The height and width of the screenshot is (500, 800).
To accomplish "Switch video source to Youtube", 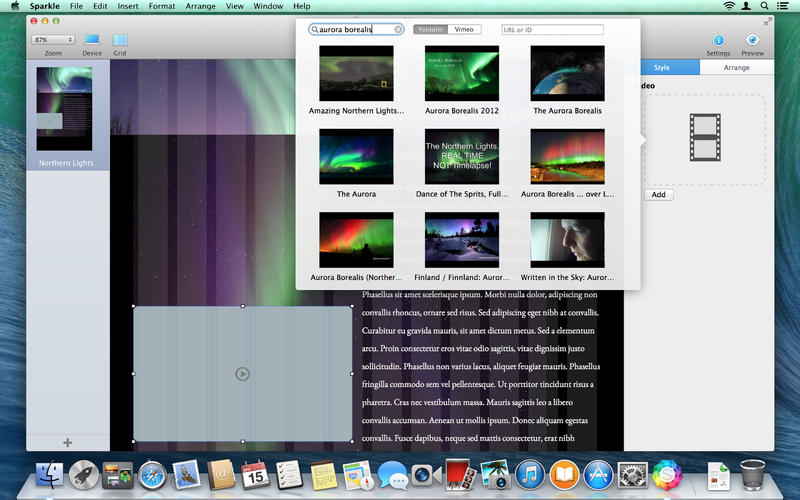I will coord(431,30).
